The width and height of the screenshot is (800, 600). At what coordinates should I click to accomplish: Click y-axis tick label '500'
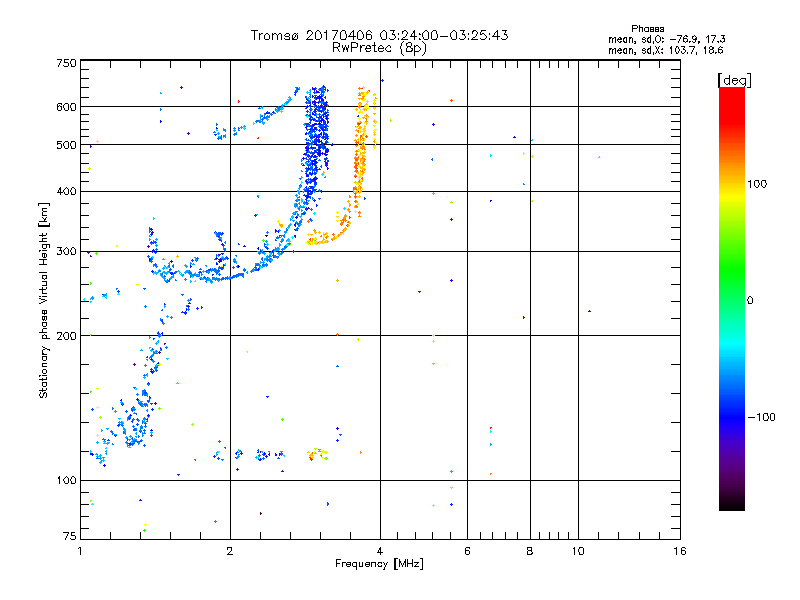pyautogui.click(x=66, y=145)
